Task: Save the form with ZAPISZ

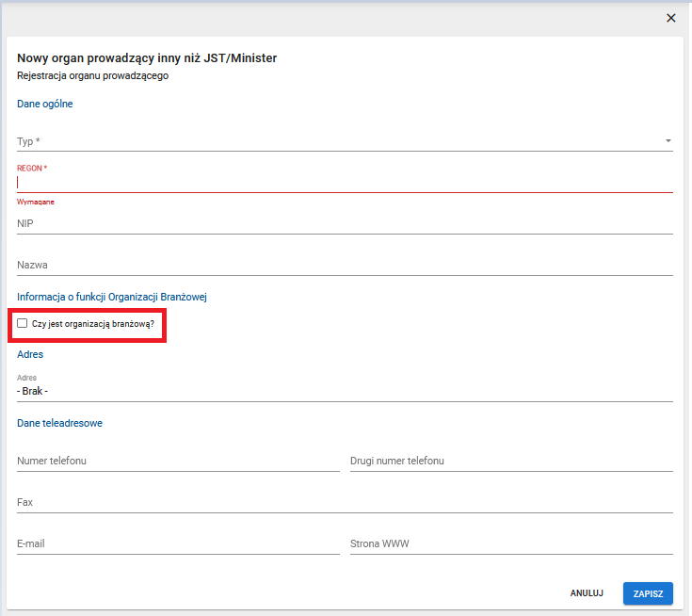Action: [x=648, y=593]
